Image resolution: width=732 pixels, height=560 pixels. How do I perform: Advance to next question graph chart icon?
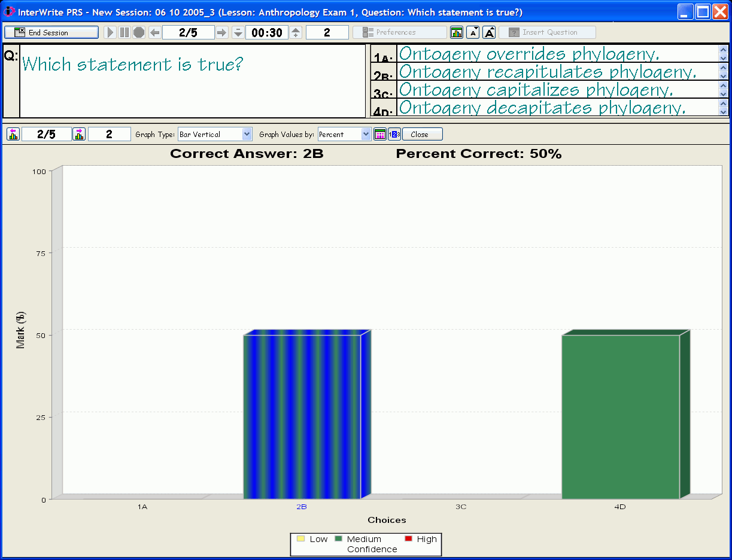78,133
